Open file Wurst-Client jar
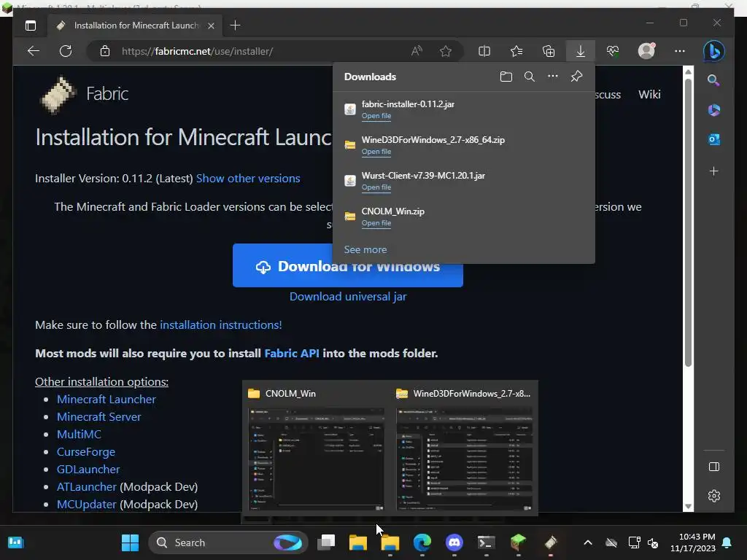The width and height of the screenshot is (747, 560). click(x=376, y=187)
